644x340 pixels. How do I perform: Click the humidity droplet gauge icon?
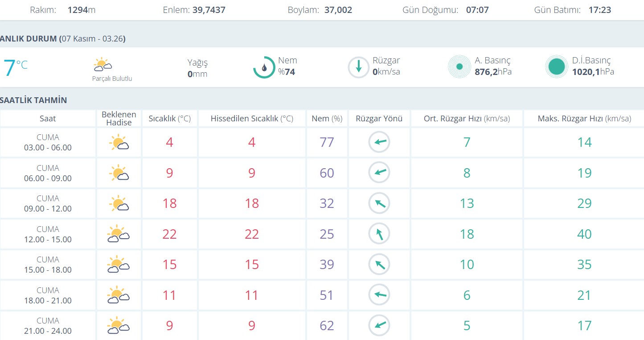coord(264,67)
